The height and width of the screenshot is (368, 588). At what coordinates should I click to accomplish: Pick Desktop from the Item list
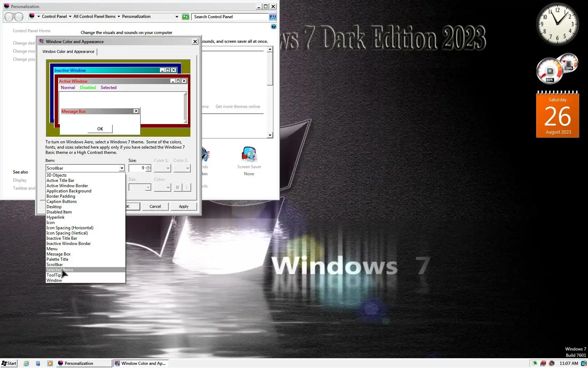[x=85, y=207]
